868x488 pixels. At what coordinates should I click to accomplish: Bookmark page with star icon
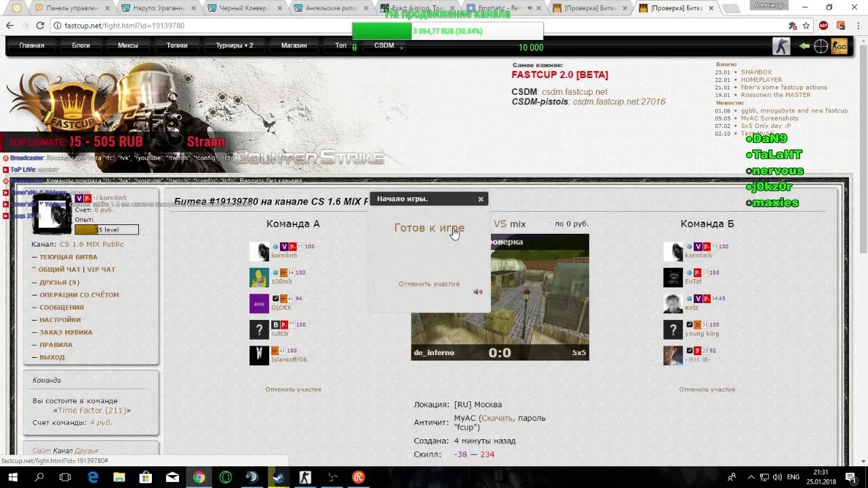click(x=806, y=25)
